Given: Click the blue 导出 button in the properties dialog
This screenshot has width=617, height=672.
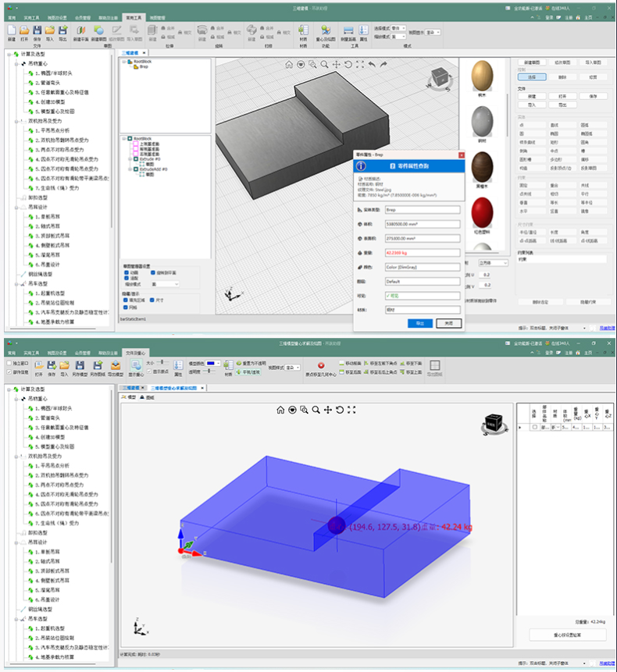Looking at the screenshot, I should 420,324.
